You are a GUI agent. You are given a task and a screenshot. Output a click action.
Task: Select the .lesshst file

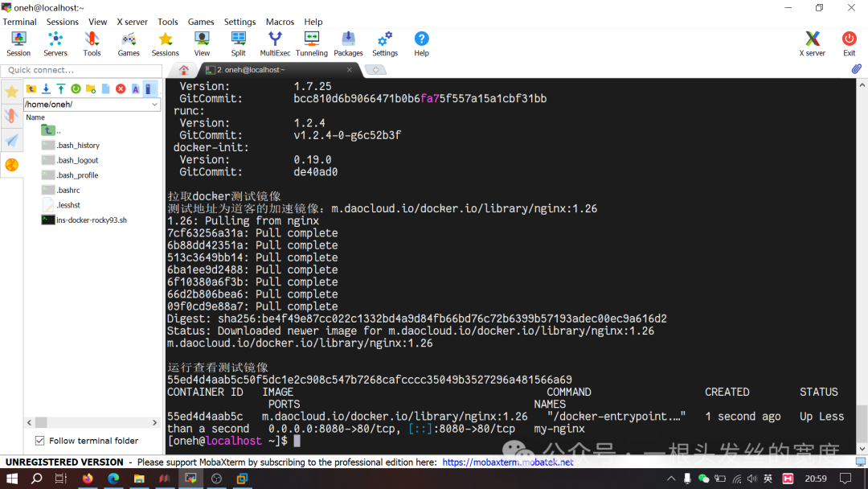pos(61,205)
